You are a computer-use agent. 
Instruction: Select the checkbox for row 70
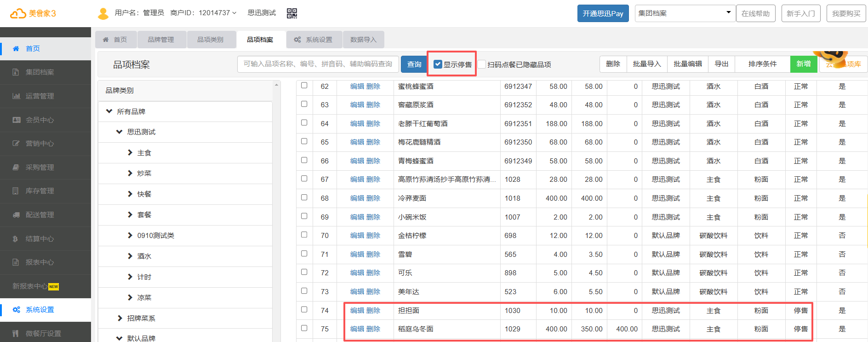point(304,235)
